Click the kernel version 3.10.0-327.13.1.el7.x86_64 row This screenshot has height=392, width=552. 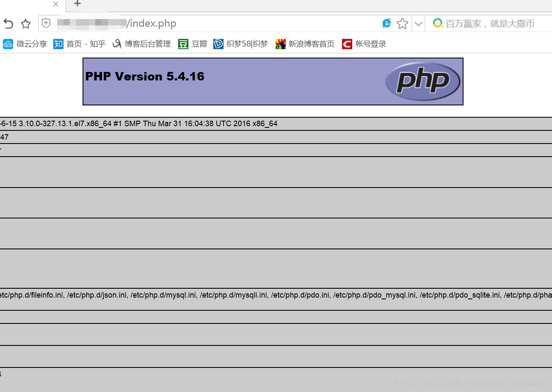(x=276, y=124)
